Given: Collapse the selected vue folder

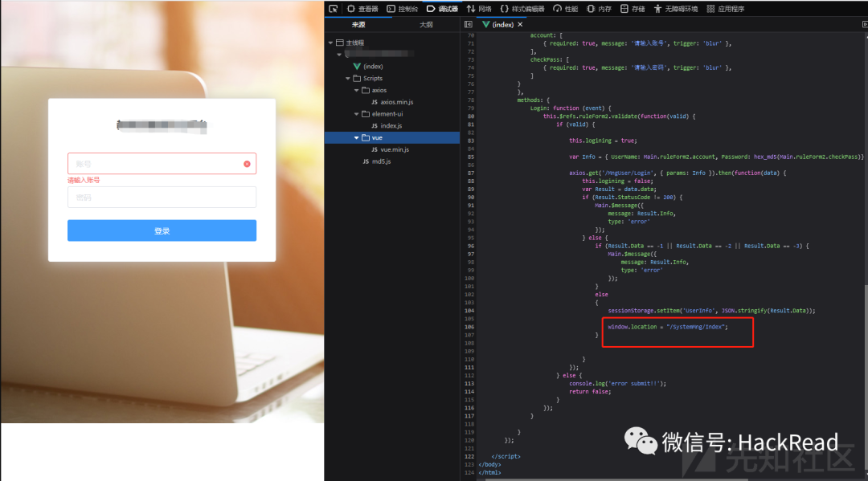Looking at the screenshot, I should (357, 137).
